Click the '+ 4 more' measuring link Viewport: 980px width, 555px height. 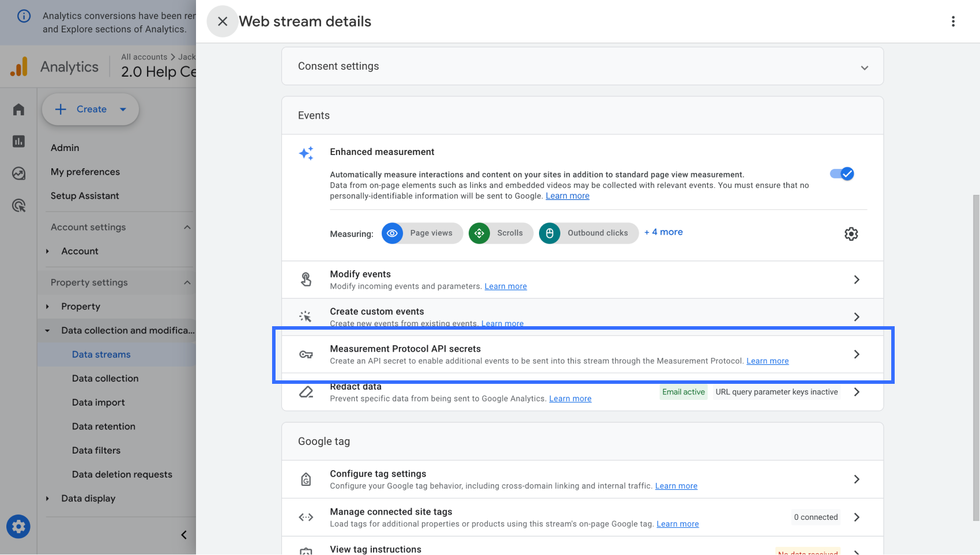[663, 232]
